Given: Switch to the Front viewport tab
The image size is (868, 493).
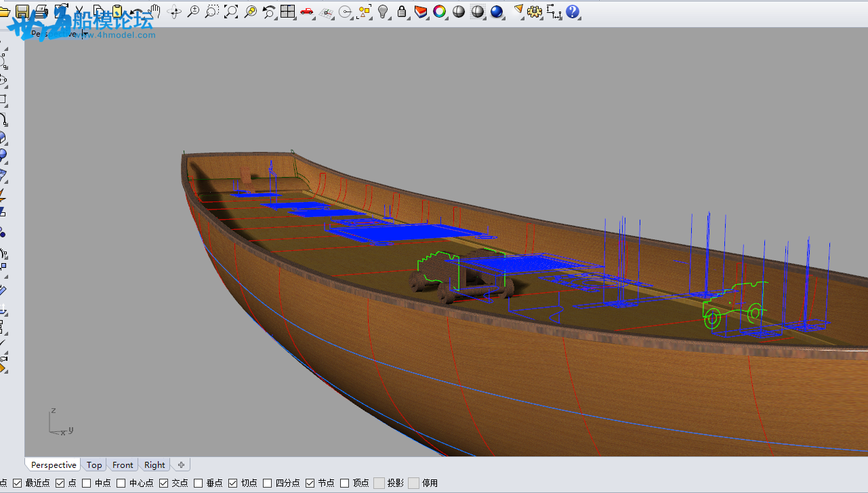Looking at the screenshot, I should 123,465.
